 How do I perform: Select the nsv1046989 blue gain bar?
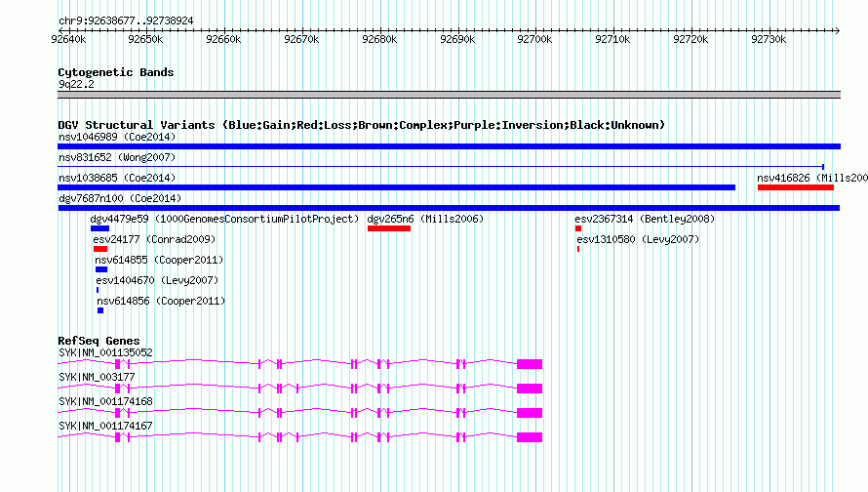click(x=449, y=146)
